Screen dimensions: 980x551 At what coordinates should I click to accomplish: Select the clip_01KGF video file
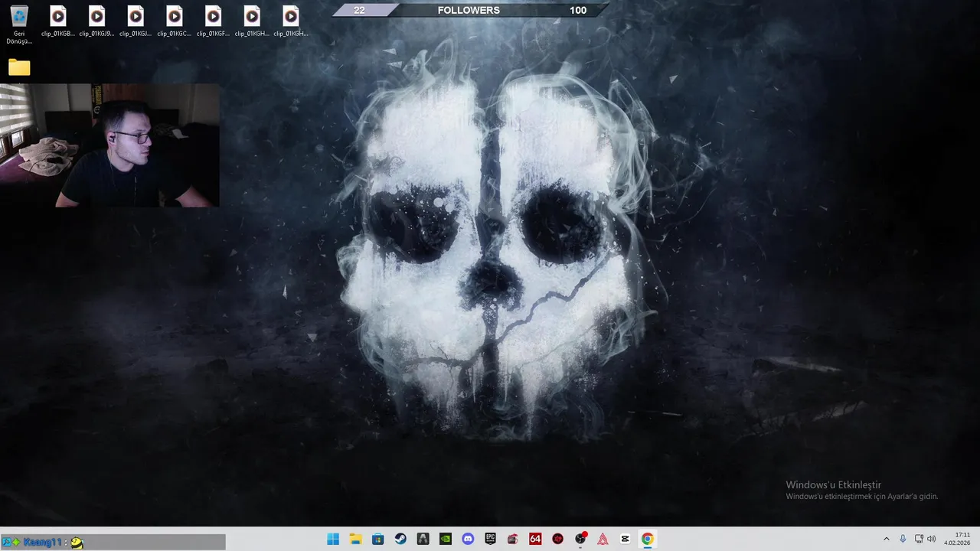click(x=213, y=21)
